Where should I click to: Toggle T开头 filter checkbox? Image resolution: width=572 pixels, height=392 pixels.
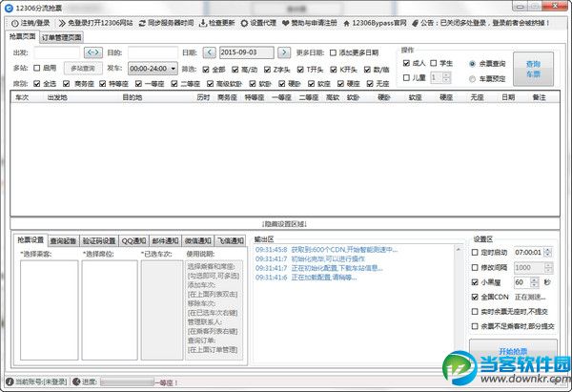pyautogui.click(x=300, y=70)
